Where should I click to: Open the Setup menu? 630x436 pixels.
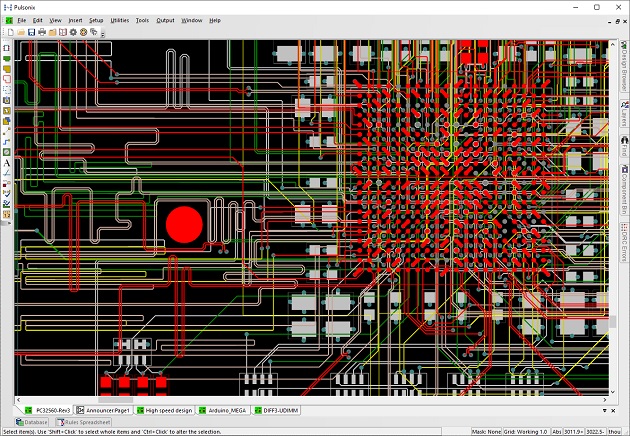(96, 20)
